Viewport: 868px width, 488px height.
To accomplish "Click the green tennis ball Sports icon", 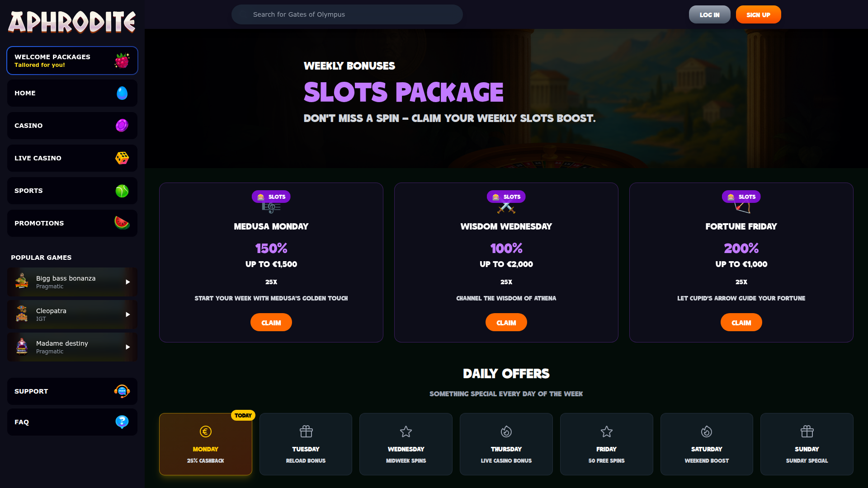I will (122, 191).
